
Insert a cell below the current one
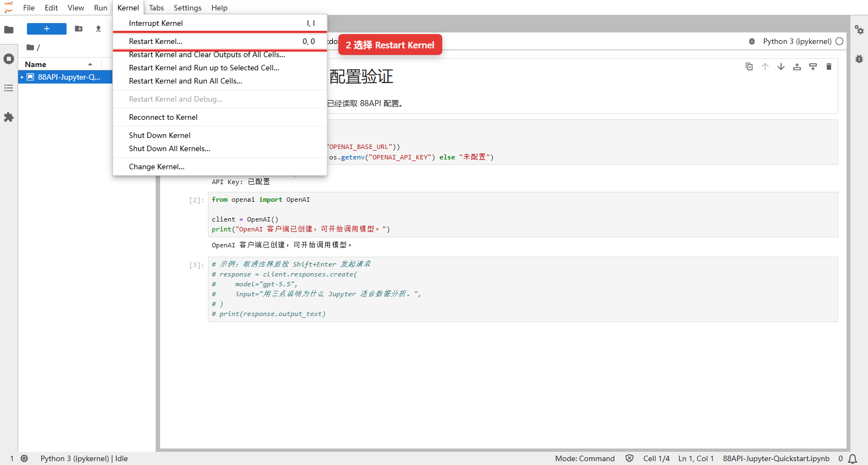point(813,67)
